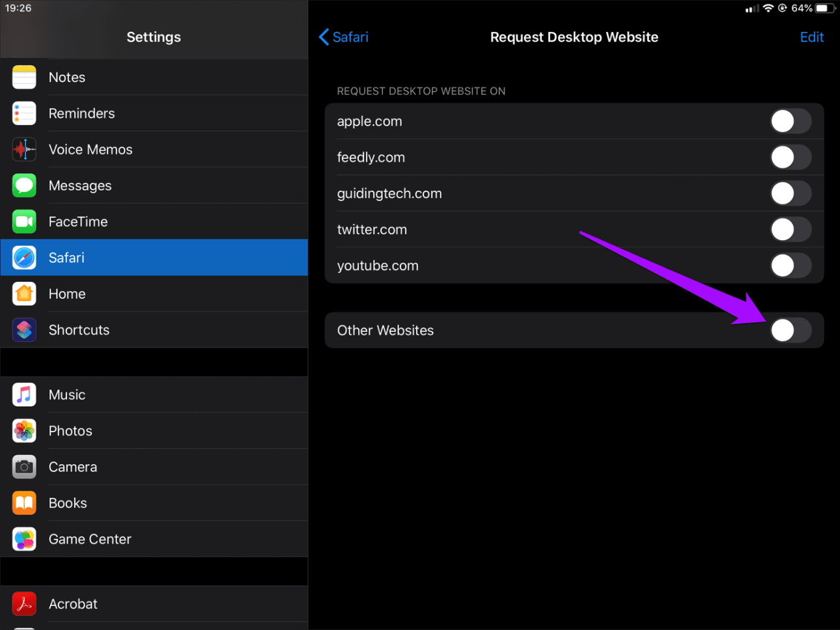Tap the Reminders icon
The height and width of the screenshot is (630, 840).
24,113
